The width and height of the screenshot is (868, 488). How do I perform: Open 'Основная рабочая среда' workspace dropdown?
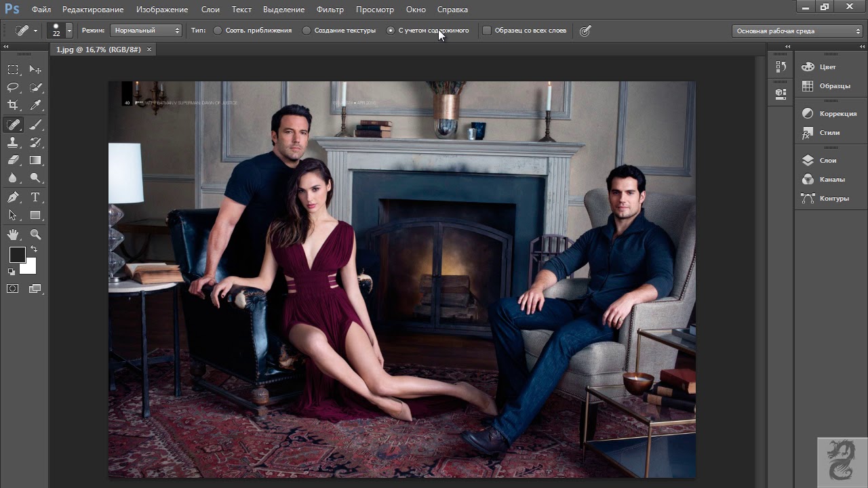point(797,31)
